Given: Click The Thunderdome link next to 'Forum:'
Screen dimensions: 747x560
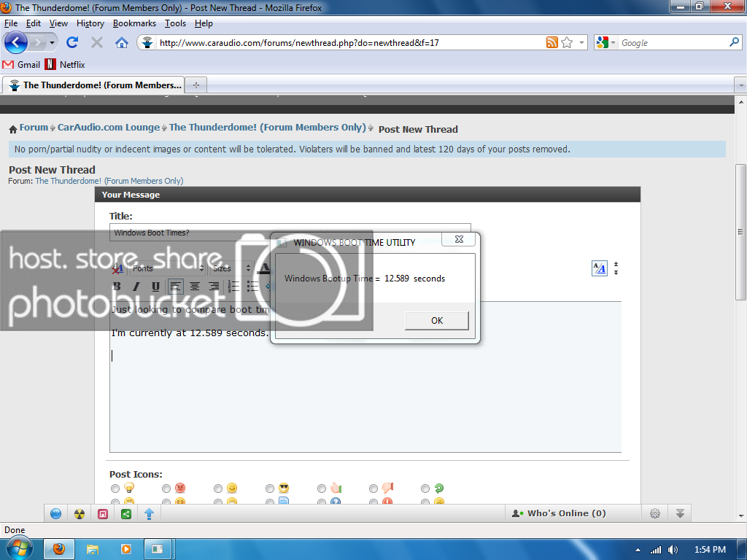Looking at the screenshot, I should click(x=109, y=181).
